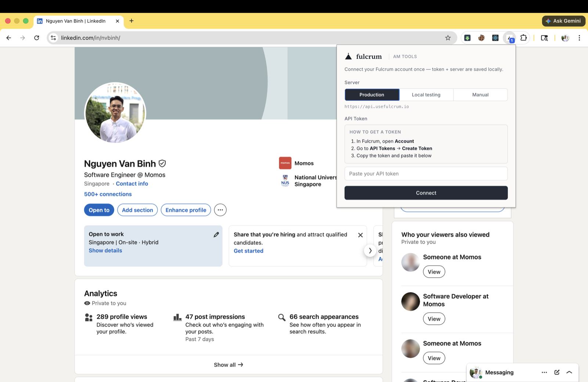The image size is (588, 382).
Task: View the first Someone at Momos viewer
Action: [x=434, y=272]
